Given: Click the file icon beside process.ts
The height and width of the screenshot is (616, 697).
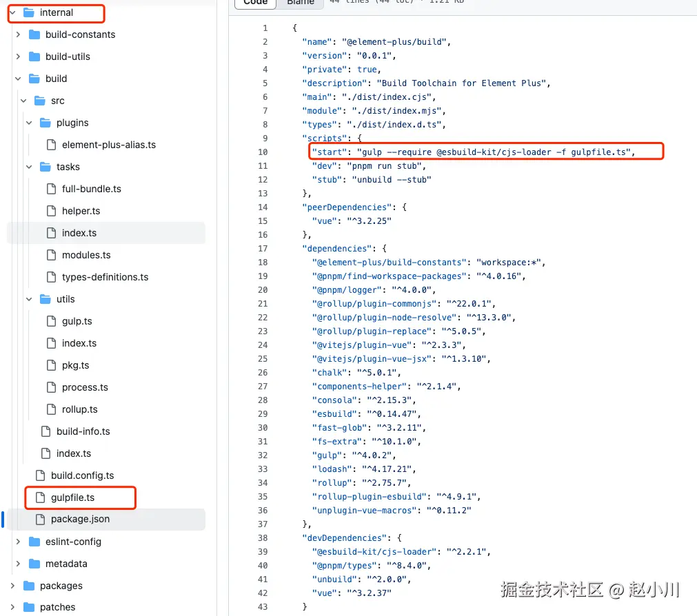Looking at the screenshot, I should click(52, 387).
